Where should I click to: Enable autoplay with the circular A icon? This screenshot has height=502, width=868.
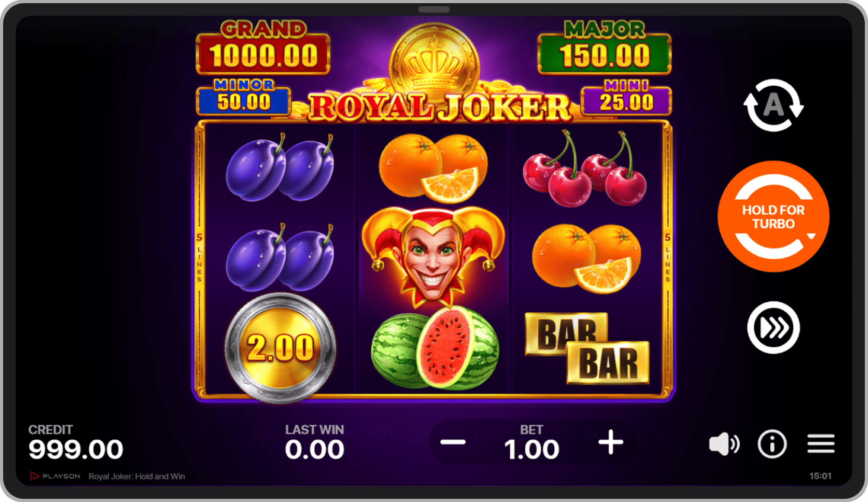click(773, 105)
